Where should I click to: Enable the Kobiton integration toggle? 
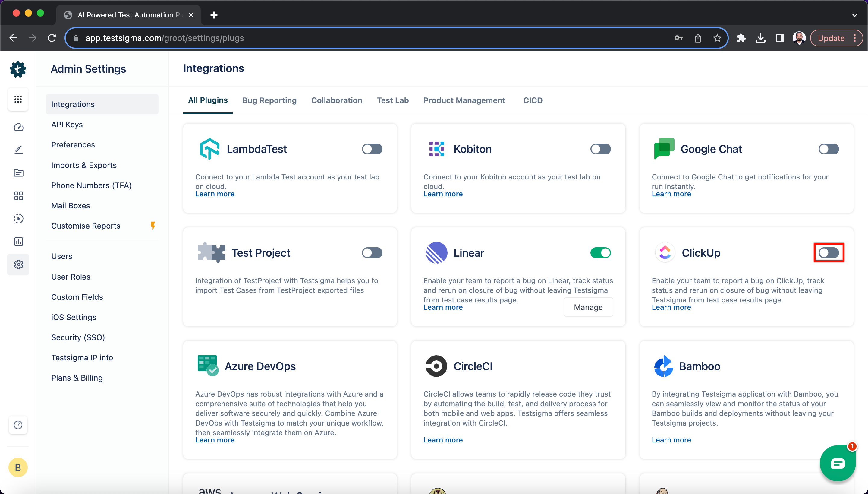click(x=600, y=149)
